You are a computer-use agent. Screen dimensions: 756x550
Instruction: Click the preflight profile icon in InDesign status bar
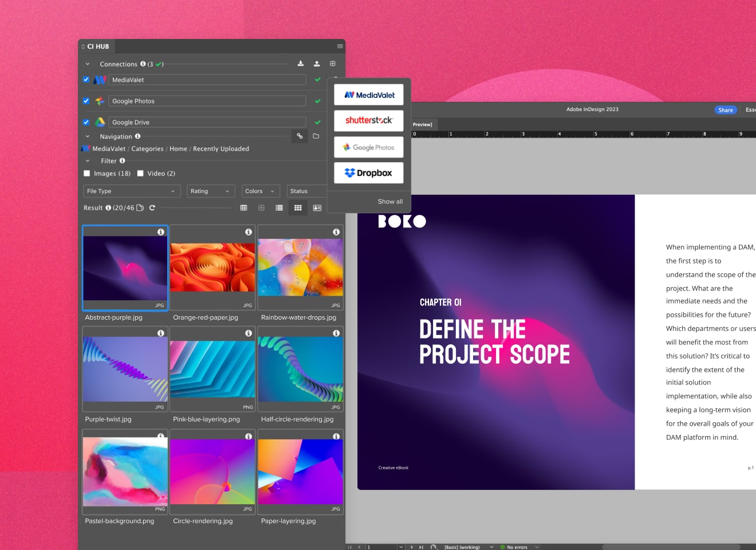pos(434,547)
